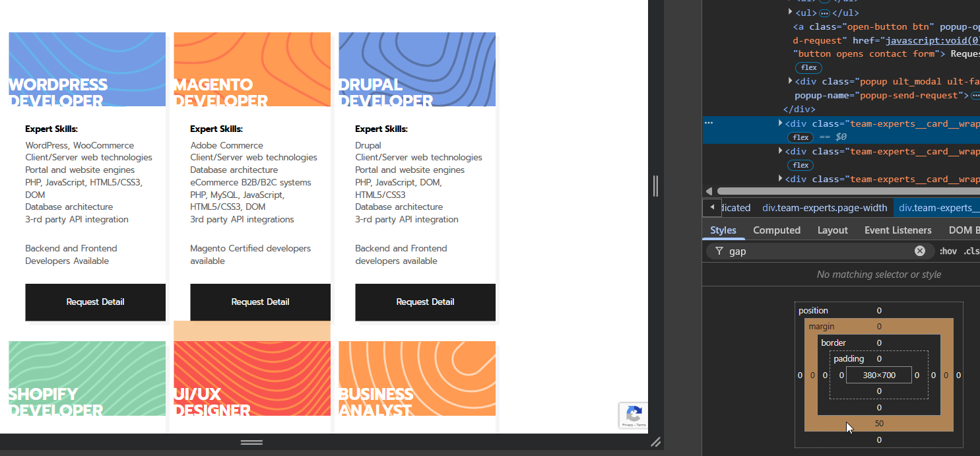Click the reCAPTCHA badge on the page

click(634, 416)
